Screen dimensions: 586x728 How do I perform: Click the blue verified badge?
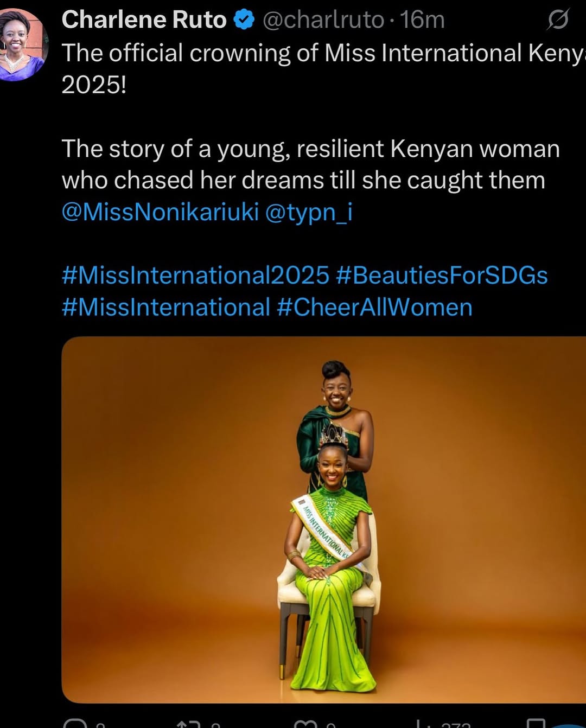(244, 20)
